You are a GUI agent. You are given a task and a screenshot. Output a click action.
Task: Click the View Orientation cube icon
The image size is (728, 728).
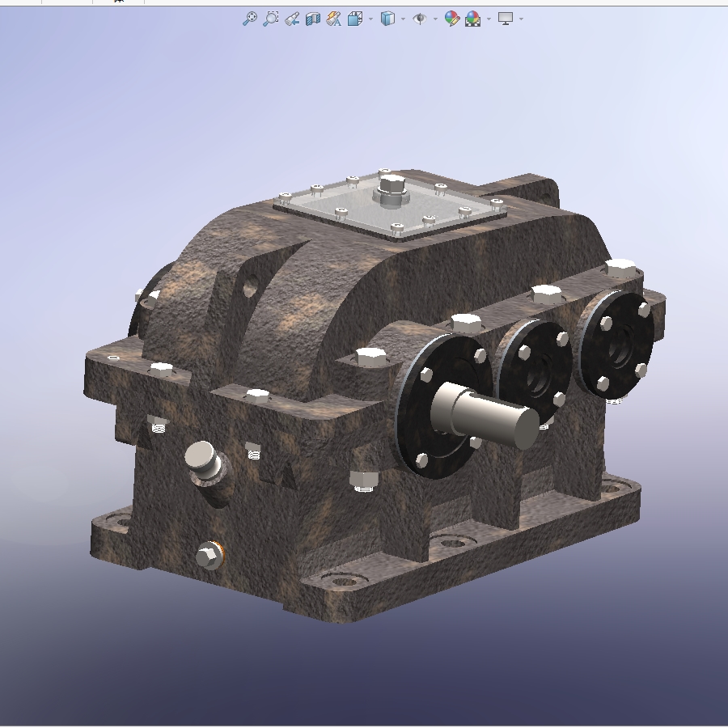pyautogui.click(x=355, y=19)
